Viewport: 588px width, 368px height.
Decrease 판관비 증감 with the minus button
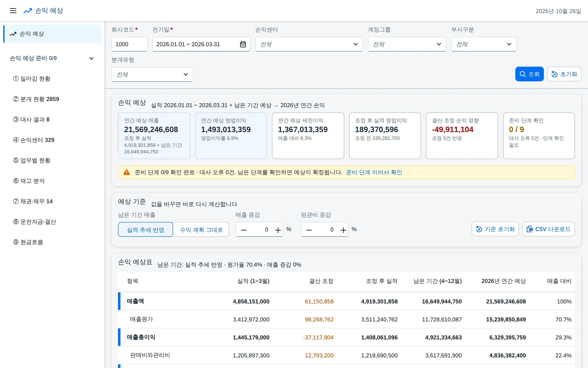coord(309,230)
